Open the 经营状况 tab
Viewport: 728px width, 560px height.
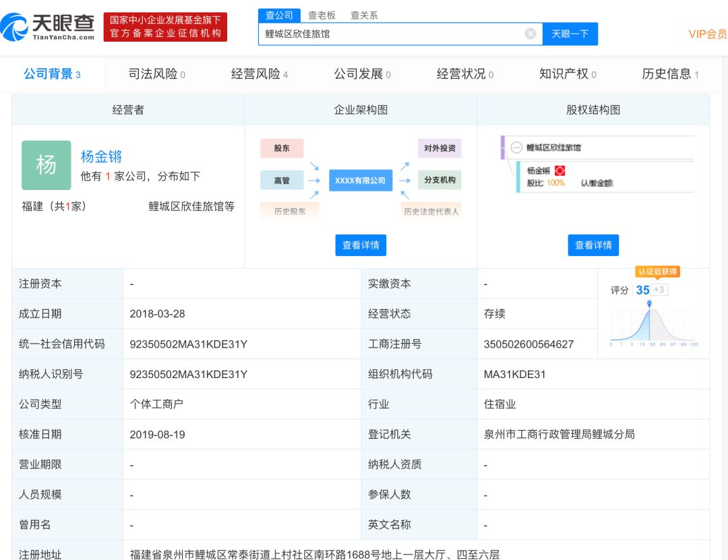464,74
